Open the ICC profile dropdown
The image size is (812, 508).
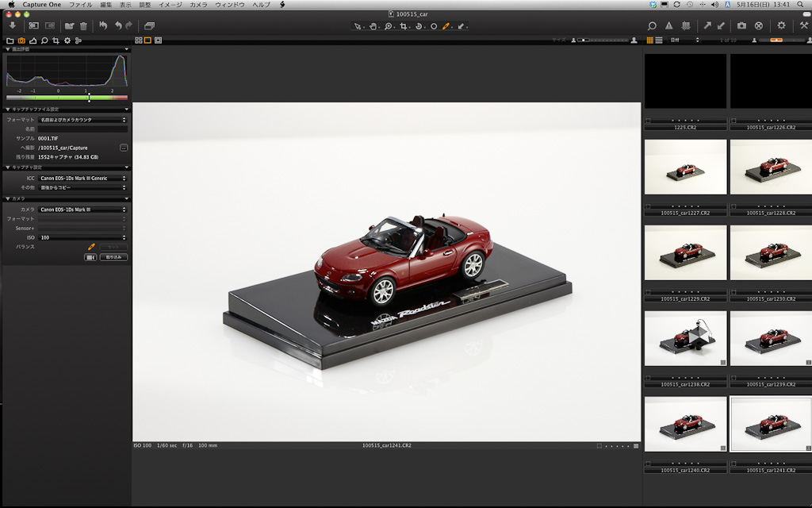[x=82, y=178]
